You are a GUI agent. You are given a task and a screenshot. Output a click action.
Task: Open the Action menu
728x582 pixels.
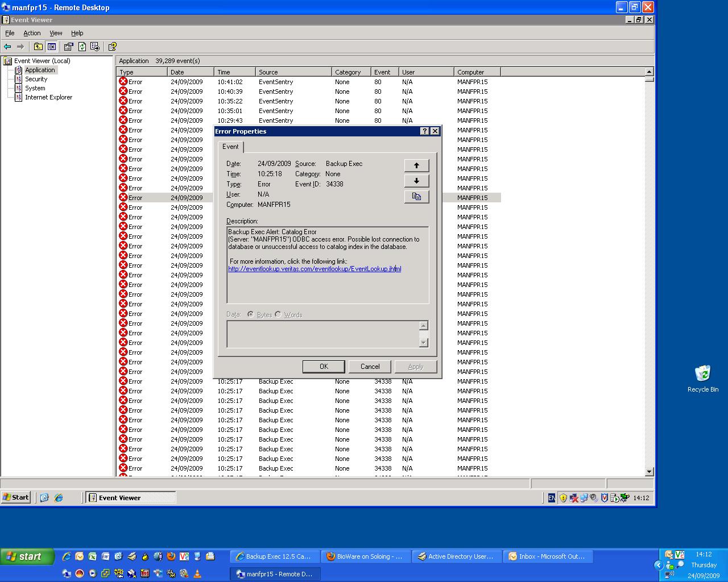[32, 33]
